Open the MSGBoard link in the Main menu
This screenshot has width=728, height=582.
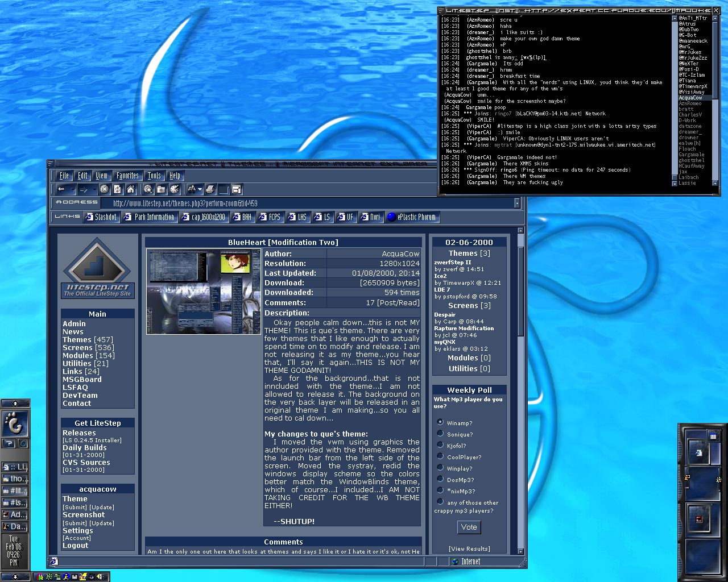pyautogui.click(x=82, y=379)
